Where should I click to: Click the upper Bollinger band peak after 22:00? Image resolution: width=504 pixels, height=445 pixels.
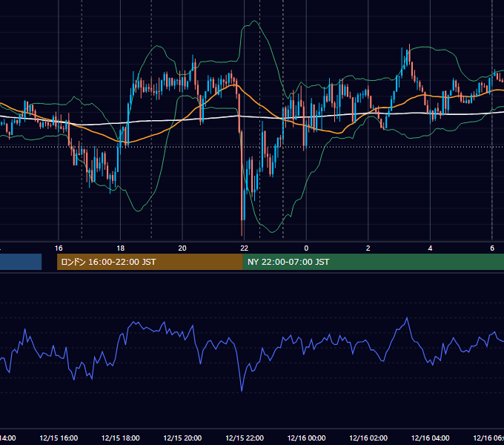click(254, 21)
